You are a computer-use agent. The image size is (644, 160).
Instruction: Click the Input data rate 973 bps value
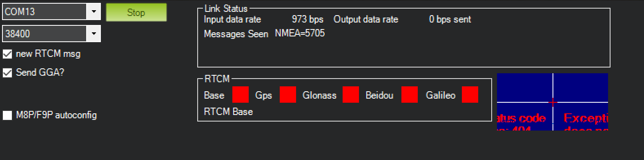(x=308, y=19)
